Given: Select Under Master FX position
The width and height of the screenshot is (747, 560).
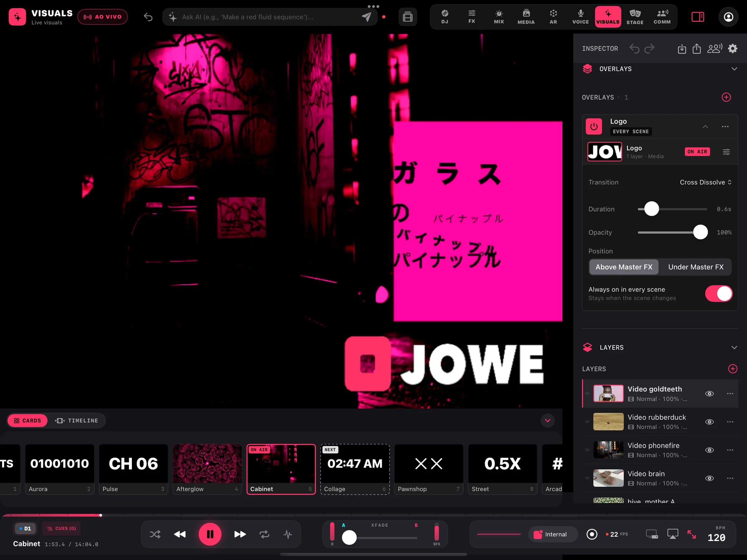Looking at the screenshot, I should [696, 267].
